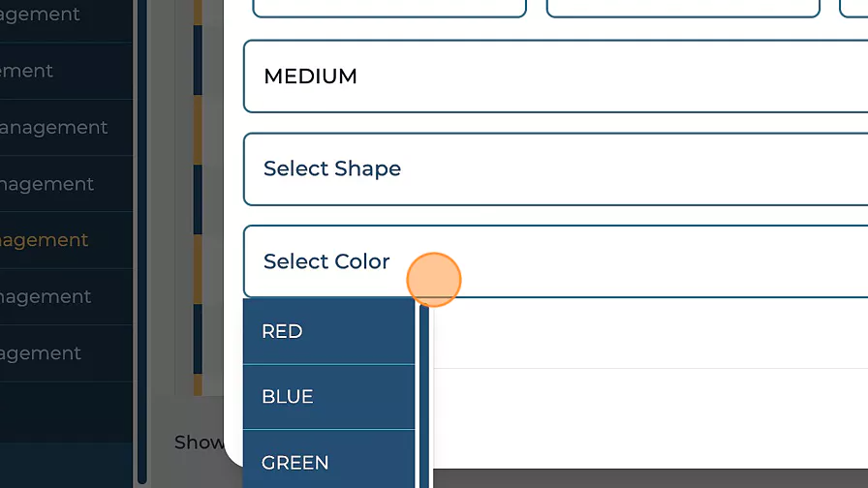Click the middle input box atop the form
Viewport: 868px width, 488px height.
point(683,8)
